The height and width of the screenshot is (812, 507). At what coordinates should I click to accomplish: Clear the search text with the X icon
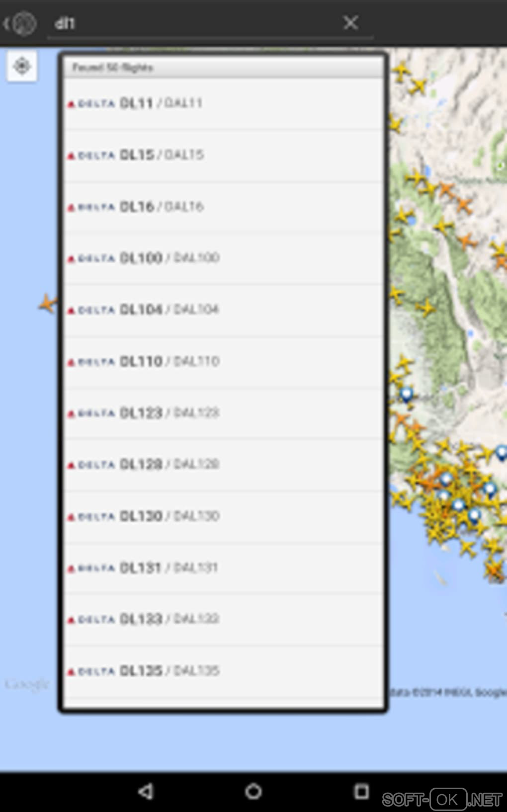(350, 22)
